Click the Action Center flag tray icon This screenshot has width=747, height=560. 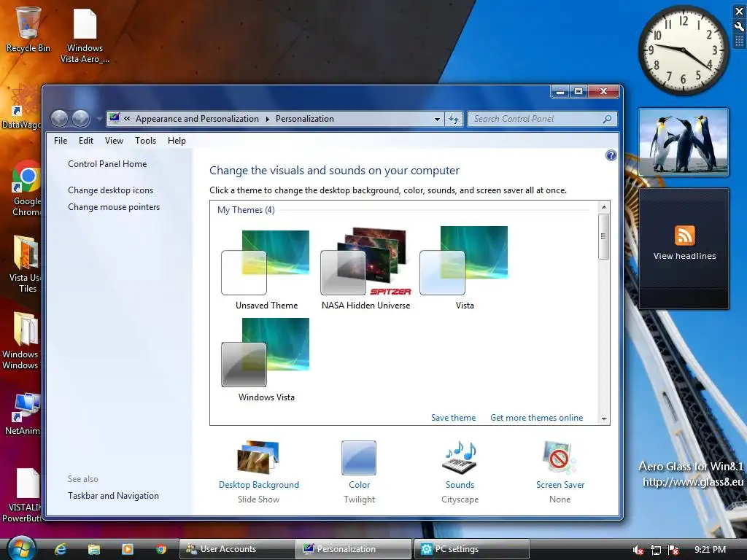pos(673,550)
